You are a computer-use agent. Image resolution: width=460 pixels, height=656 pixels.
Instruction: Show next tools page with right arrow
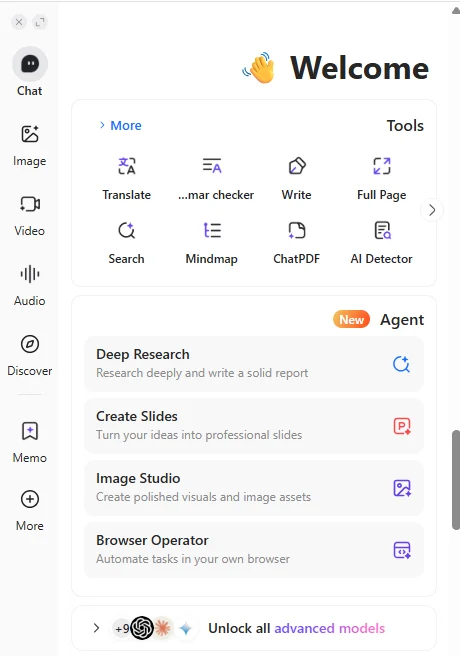tap(432, 210)
